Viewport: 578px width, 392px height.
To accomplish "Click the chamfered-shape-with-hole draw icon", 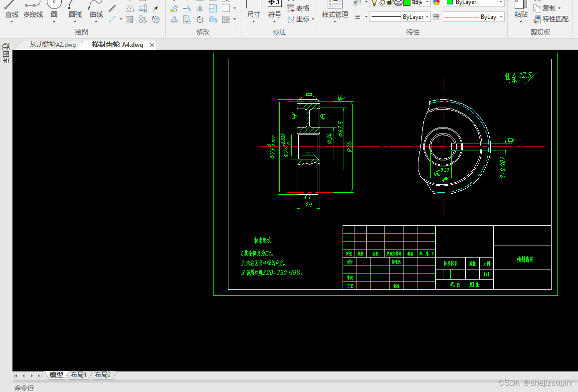I will (129, 8).
